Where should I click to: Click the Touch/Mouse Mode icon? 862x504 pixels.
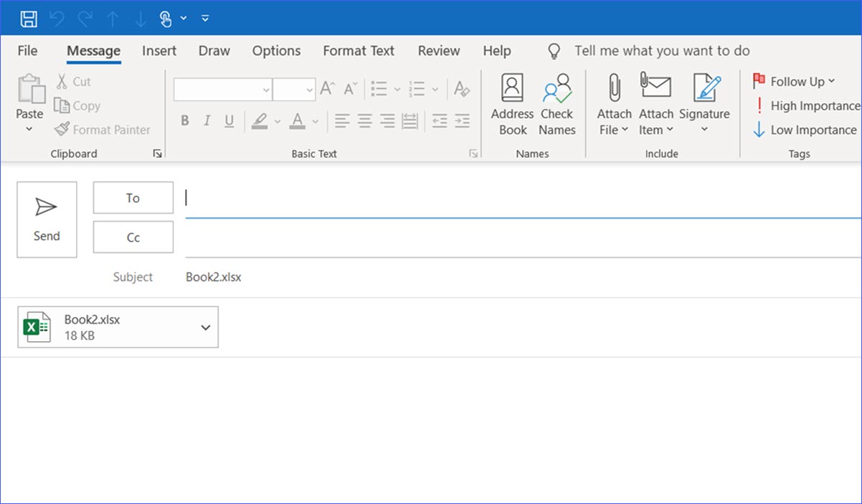click(x=166, y=19)
